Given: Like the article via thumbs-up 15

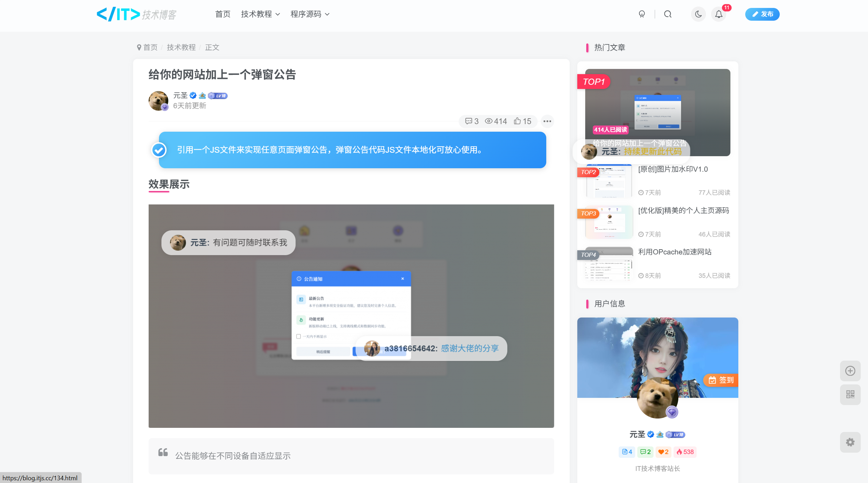Looking at the screenshot, I should pyautogui.click(x=522, y=121).
